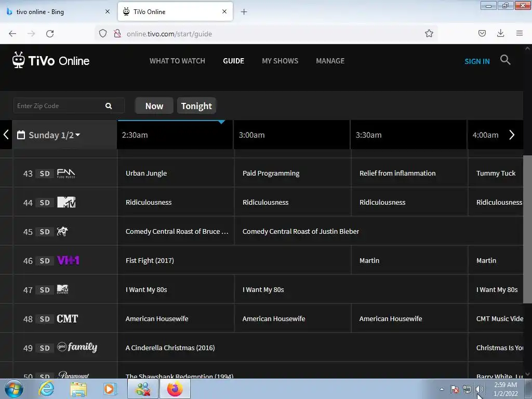Open Firefox downloads panel
532x399 pixels.
coord(500,33)
